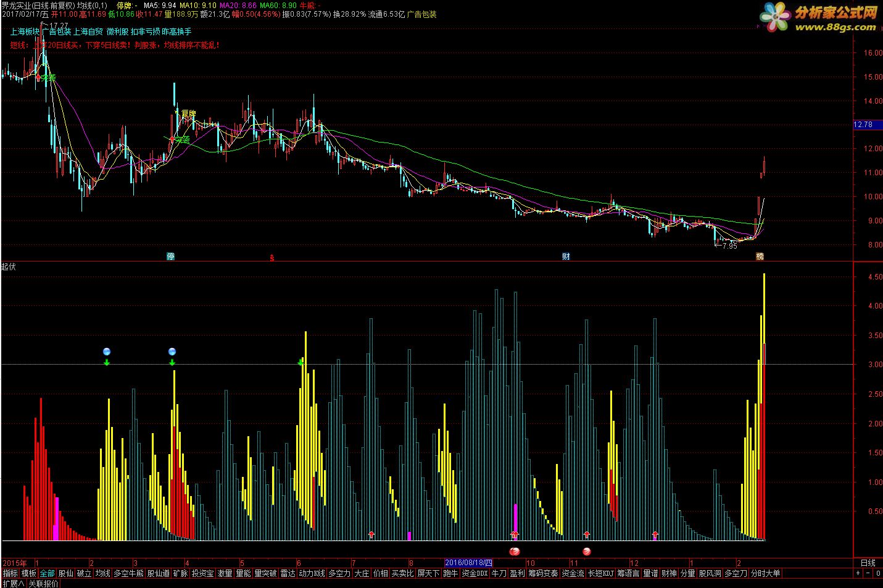Select the 破立 indicator tab
Viewport: 883px width, 588px height.
[84, 573]
